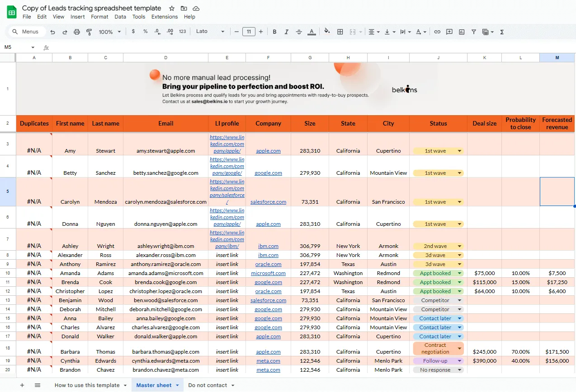The width and height of the screenshot is (576, 392).
Task: Increase decimal places
Action: 170,32
